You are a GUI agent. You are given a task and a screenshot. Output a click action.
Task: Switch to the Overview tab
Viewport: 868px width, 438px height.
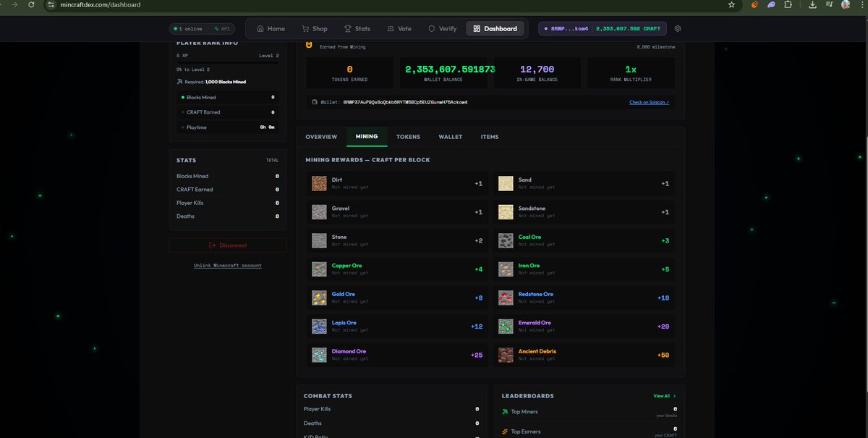(321, 137)
